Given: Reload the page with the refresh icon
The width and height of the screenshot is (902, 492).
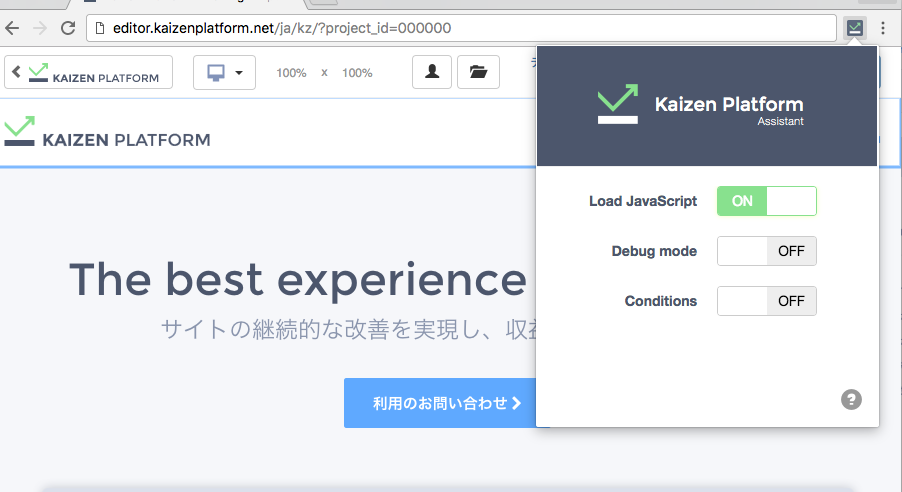Looking at the screenshot, I should [x=68, y=28].
